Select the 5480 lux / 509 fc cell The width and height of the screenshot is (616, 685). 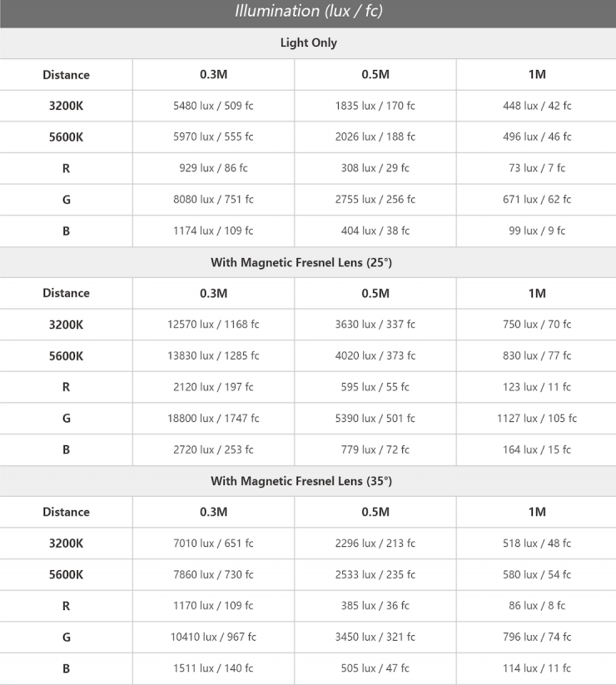213,106
